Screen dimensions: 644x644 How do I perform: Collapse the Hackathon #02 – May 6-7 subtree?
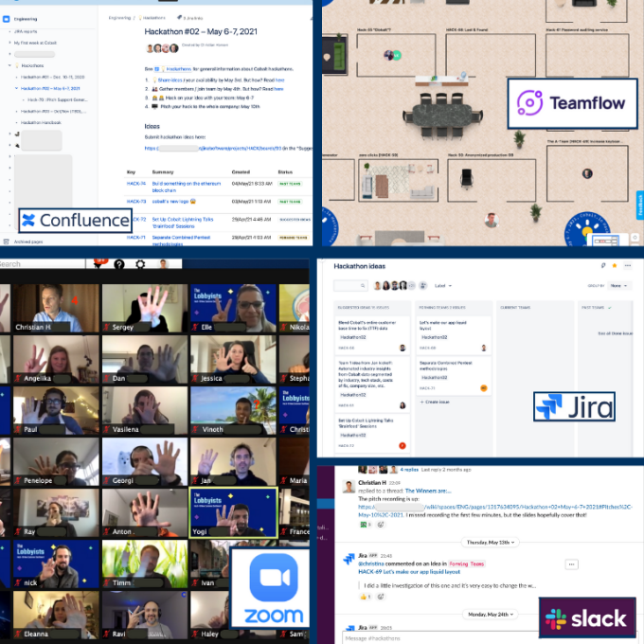[x=16, y=88]
